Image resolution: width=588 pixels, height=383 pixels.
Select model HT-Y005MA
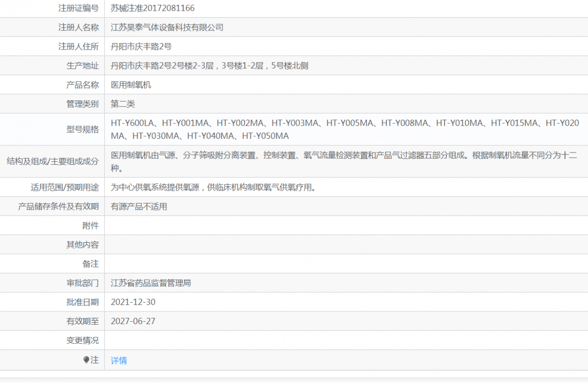[350, 123]
